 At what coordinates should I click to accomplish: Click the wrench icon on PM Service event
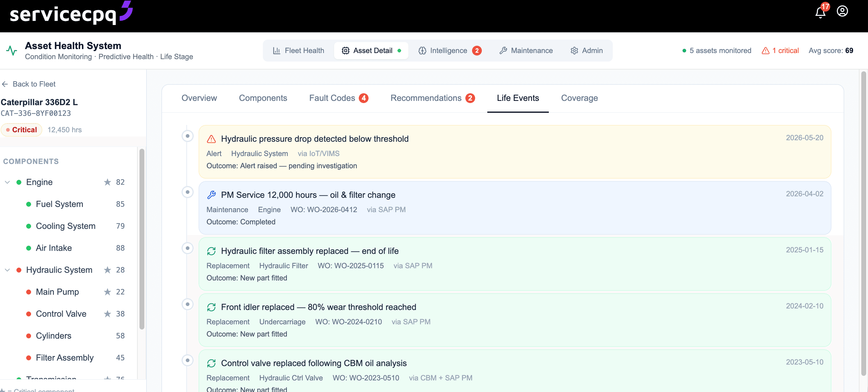[x=211, y=195]
